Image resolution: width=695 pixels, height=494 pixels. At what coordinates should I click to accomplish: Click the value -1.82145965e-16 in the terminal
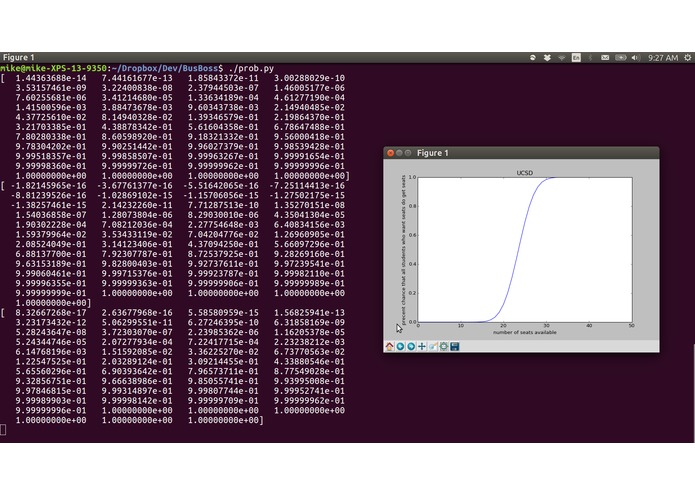[49, 186]
